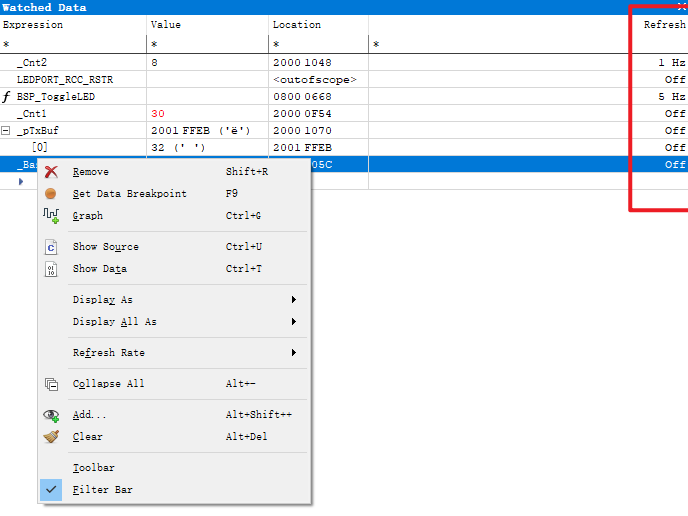Open the Refresh Rate submenu arrow
The height and width of the screenshot is (516, 688).
(294, 353)
